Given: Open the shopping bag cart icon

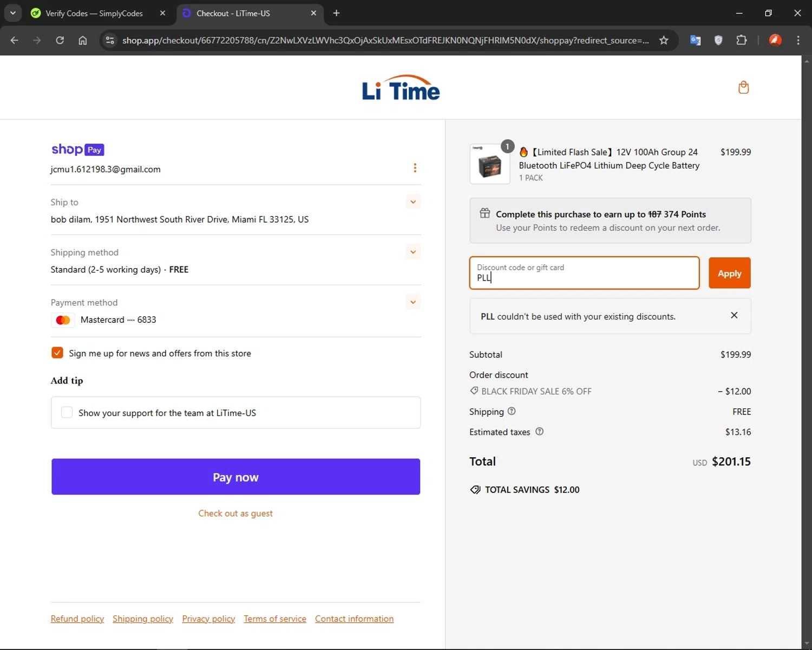Looking at the screenshot, I should click(744, 87).
